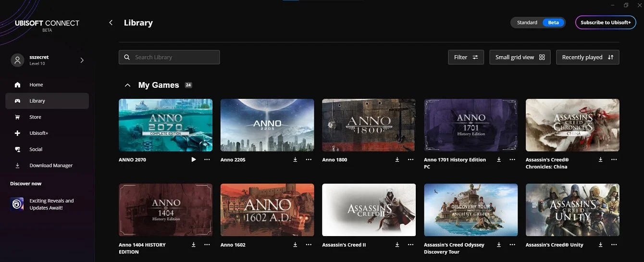Image resolution: width=644 pixels, height=262 pixels.
Task: Open the Discovery Tour Ancient Greece cover
Action: click(471, 210)
